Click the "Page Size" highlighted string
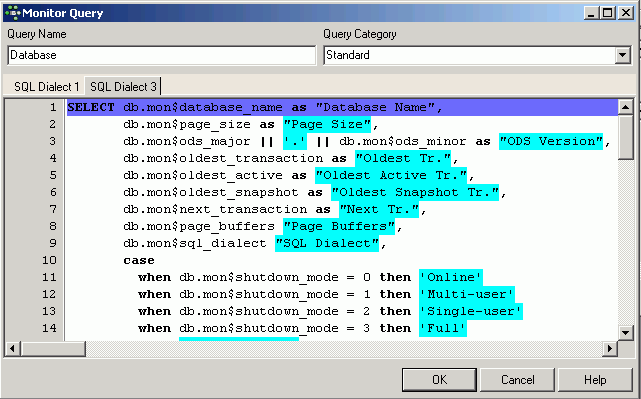This screenshot has width=641, height=399. point(327,124)
